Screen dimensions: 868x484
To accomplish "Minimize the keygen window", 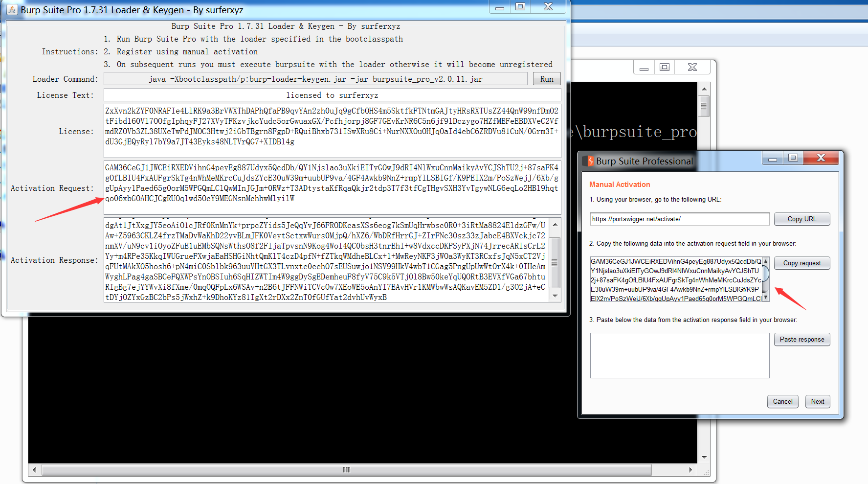I will 500,7.
